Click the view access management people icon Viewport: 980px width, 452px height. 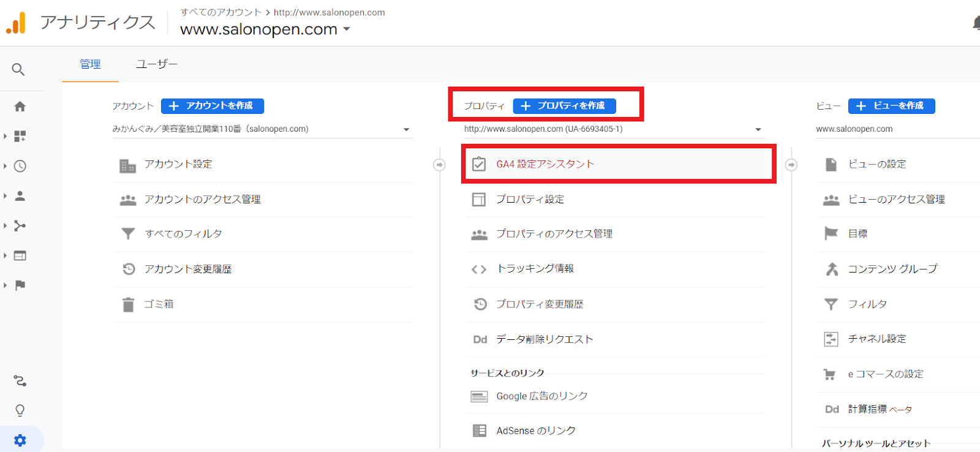click(x=831, y=200)
